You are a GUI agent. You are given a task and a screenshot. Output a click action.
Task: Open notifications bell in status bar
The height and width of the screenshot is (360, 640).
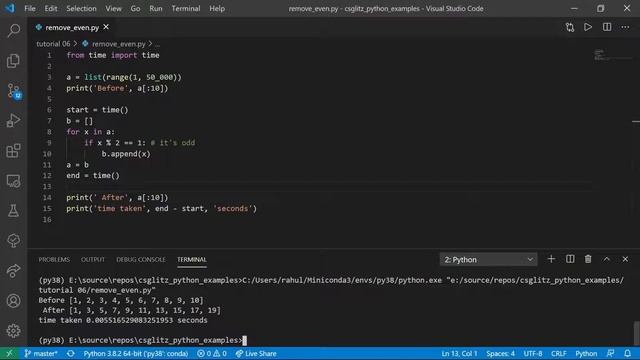(x=628, y=353)
